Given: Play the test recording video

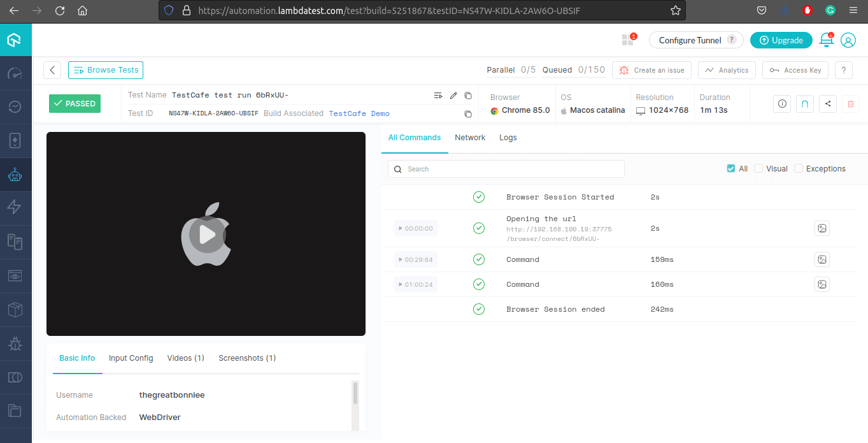Looking at the screenshot, I should coord(206,234).
